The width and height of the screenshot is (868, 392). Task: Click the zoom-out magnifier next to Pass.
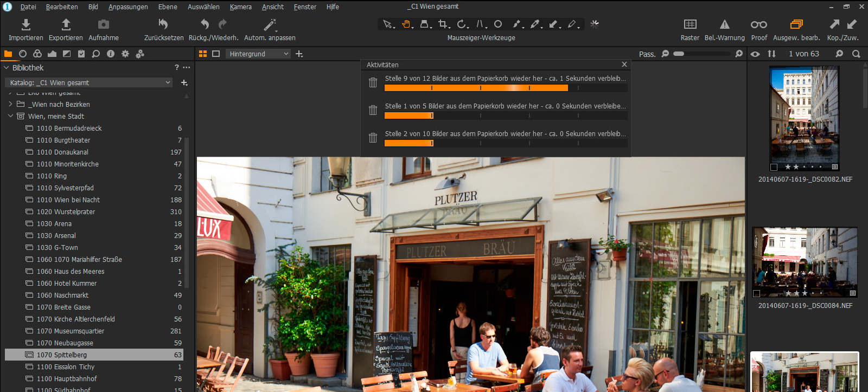coord(665,54)
